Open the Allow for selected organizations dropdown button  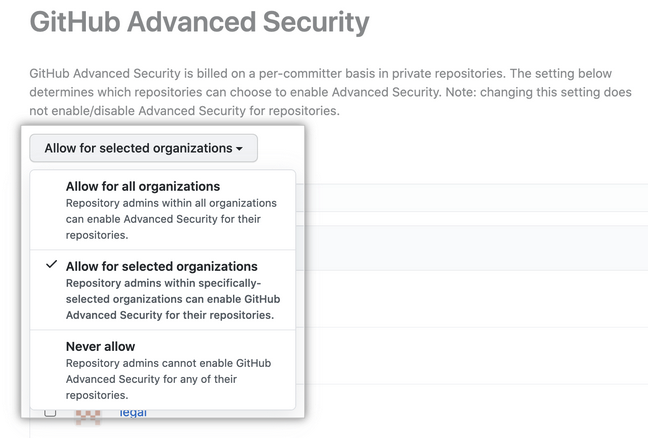tap(143, 148)
